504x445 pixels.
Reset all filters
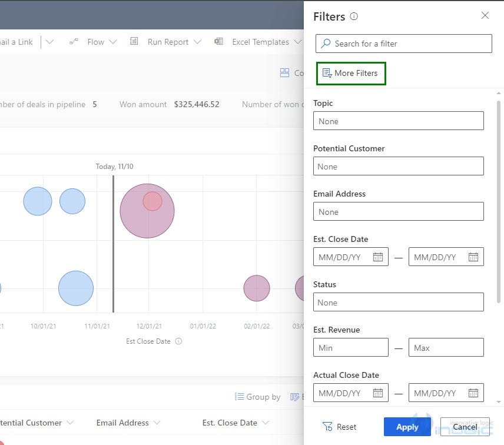click(x=339, y=427)
